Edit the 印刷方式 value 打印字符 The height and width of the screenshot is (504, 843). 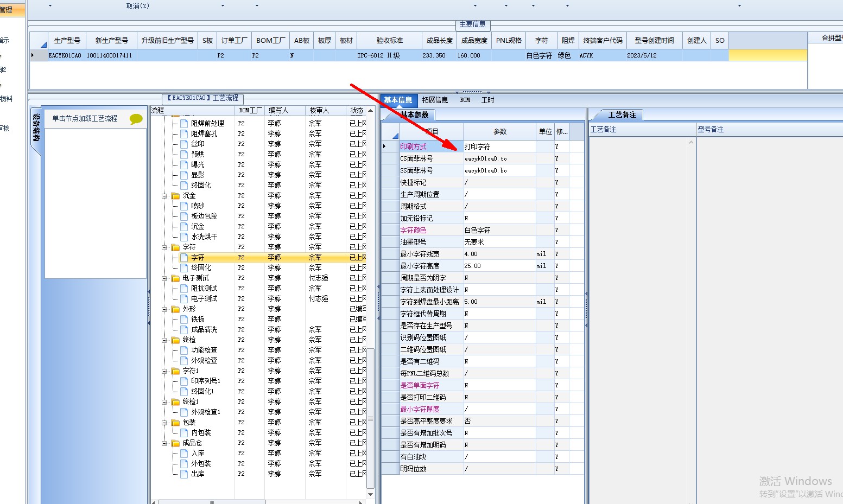coord(499,146)
